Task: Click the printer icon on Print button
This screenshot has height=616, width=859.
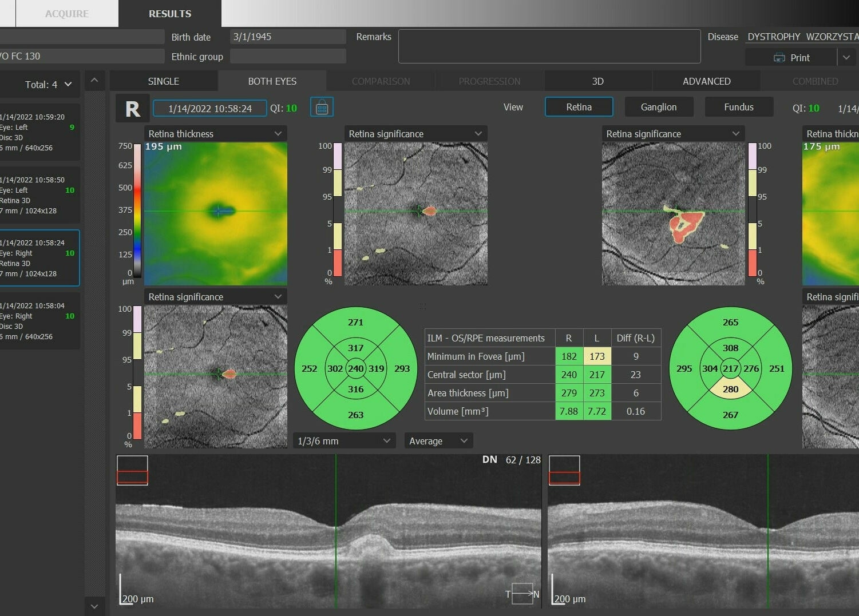Action: point(779,58)
